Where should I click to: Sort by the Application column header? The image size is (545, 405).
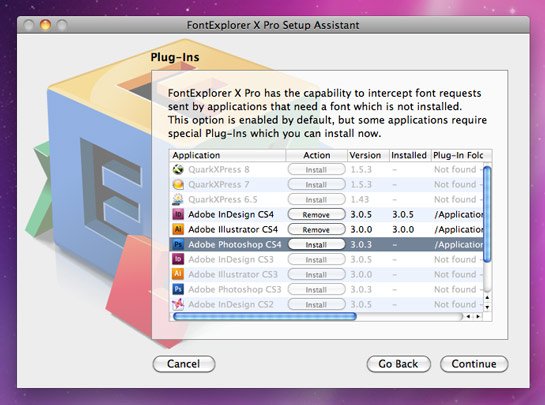pyautogui.click(x=227, y=155)
